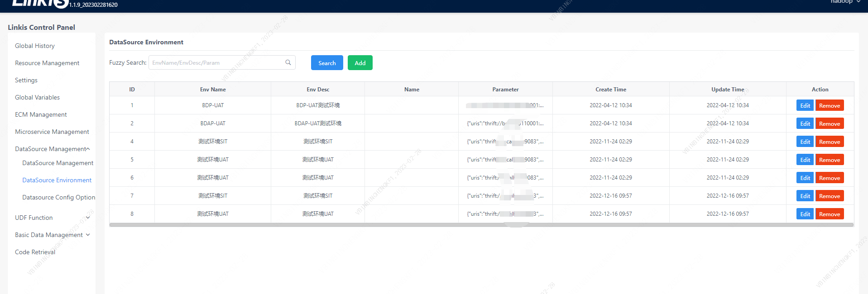This screenshot has height=294, width=868.
Task: Remove the environment with ID 4
Action: 829,142
